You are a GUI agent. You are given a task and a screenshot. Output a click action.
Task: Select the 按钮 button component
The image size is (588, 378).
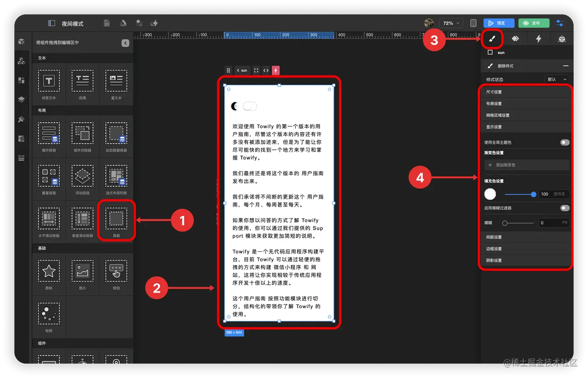(x=116, y=275)
